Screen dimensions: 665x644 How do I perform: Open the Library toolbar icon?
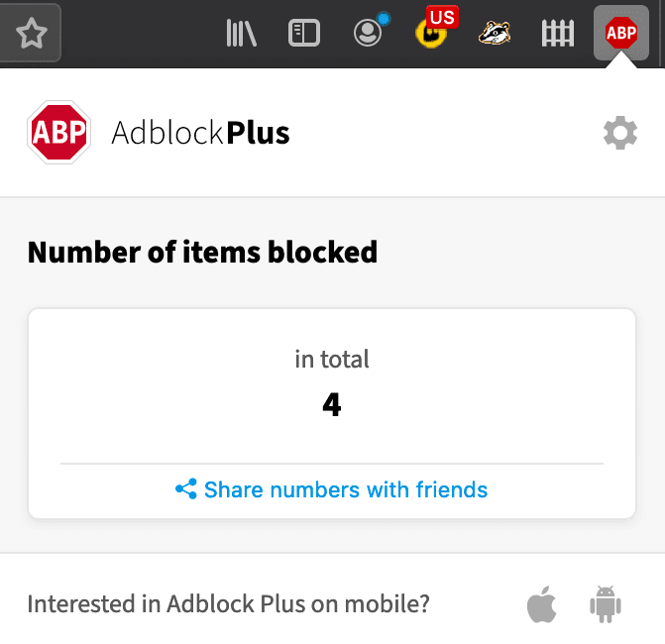coord(241,34)
